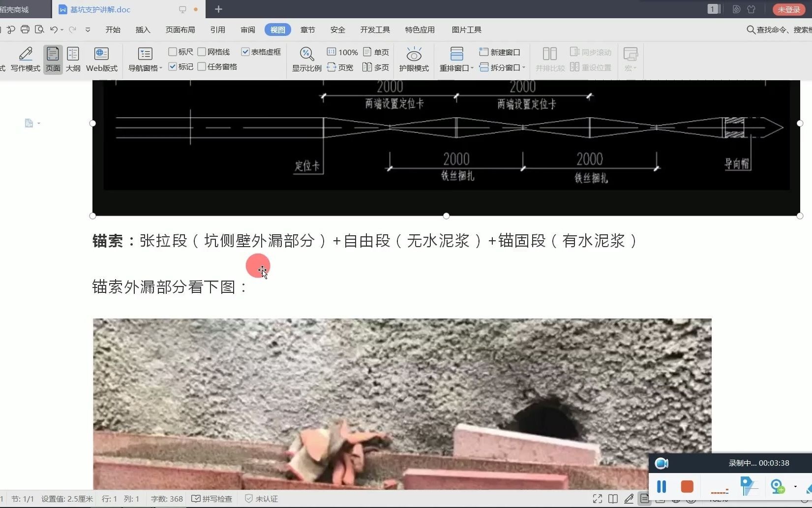Click the bottom center image resize handle
This screenshot has width=812, height=508.
[446, 216]
